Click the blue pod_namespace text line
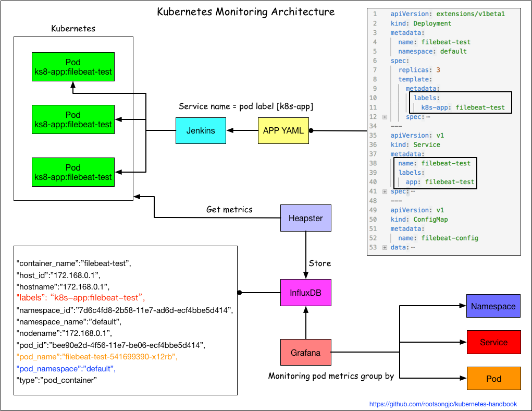The image size is (532, 411). pyautogui.click(x=66, y=369)
